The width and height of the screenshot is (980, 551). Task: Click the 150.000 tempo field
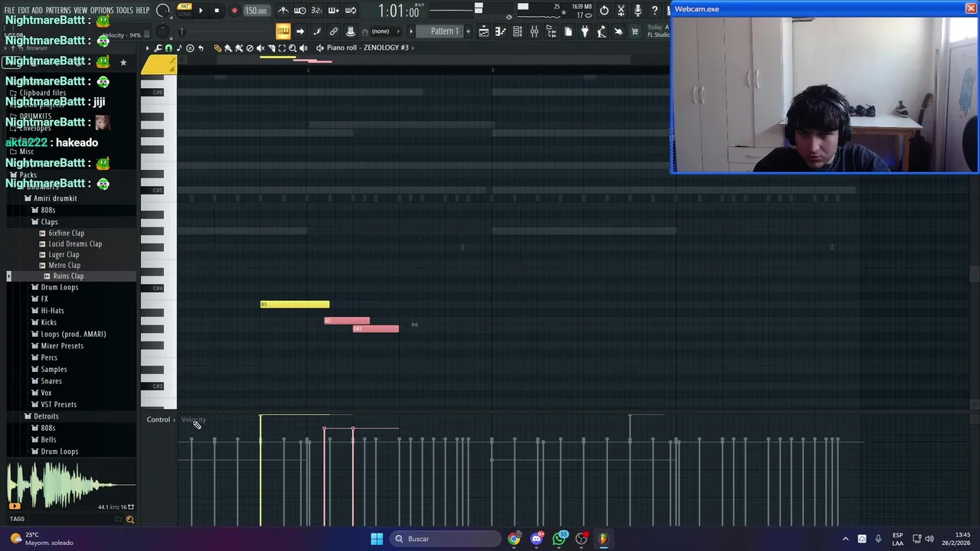256,11
